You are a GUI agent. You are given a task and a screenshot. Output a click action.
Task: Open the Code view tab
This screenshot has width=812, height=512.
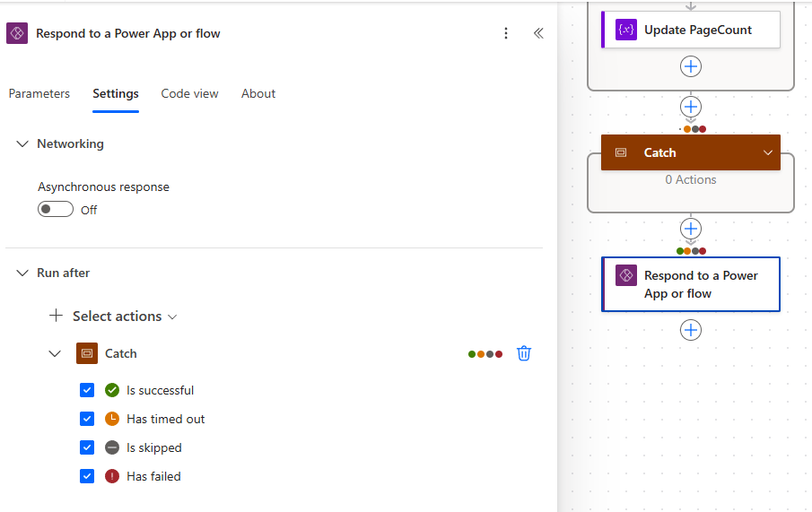tap(189, 93)
